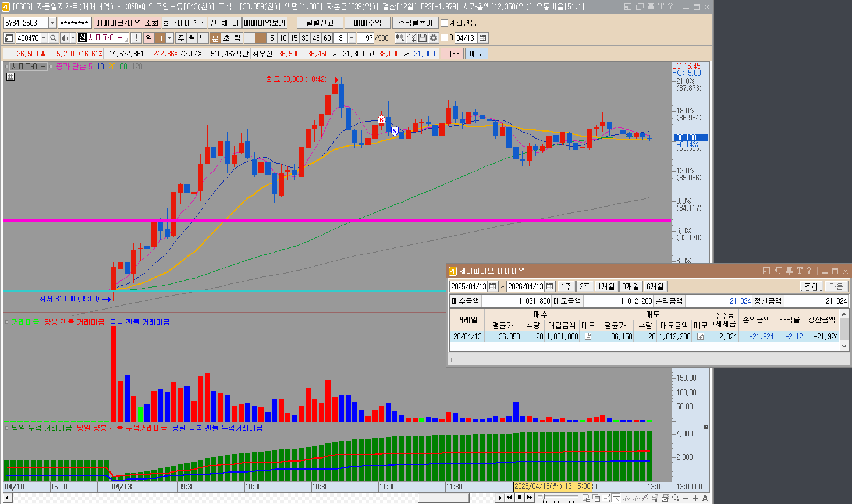Open the buy memo icon in 26/04/13 row
The width and height of the screenshot is (852, 504).
point(588,336)
